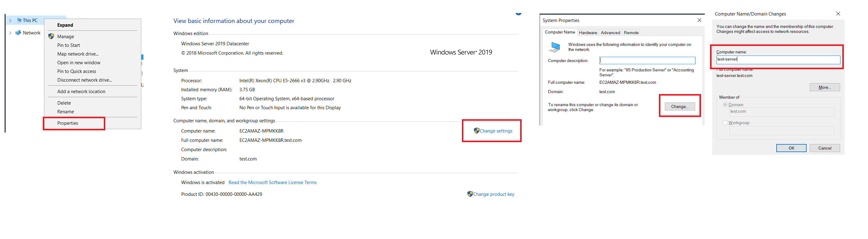Switch to the Hardware tab
This screenshot has width=868, height=239.
click(588, 33)
